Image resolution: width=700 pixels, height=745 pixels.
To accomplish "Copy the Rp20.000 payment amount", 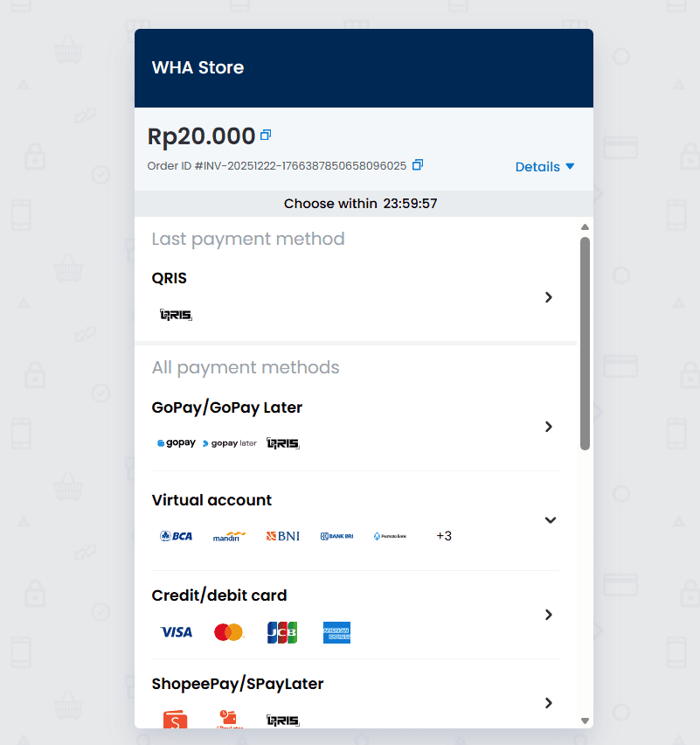I will [x=266, y=135].
